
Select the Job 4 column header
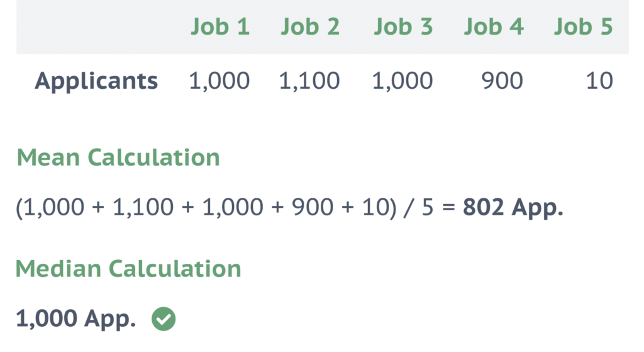(x=494, y=27)
